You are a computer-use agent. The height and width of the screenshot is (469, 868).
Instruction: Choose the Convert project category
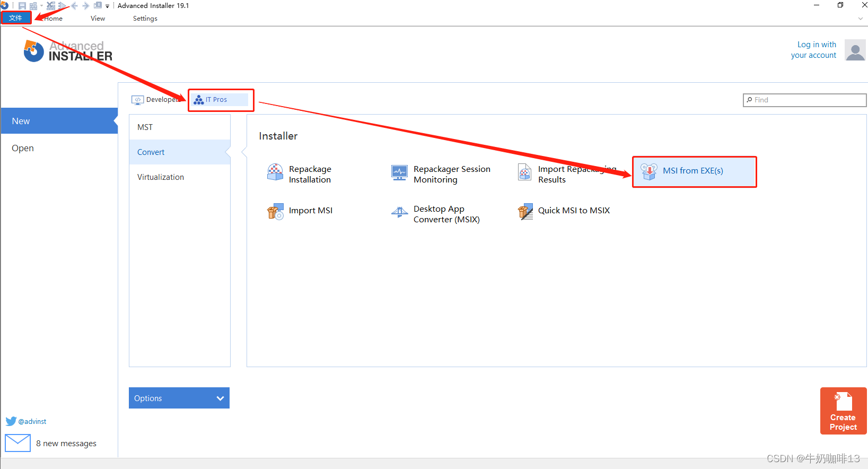coord(180,152)
